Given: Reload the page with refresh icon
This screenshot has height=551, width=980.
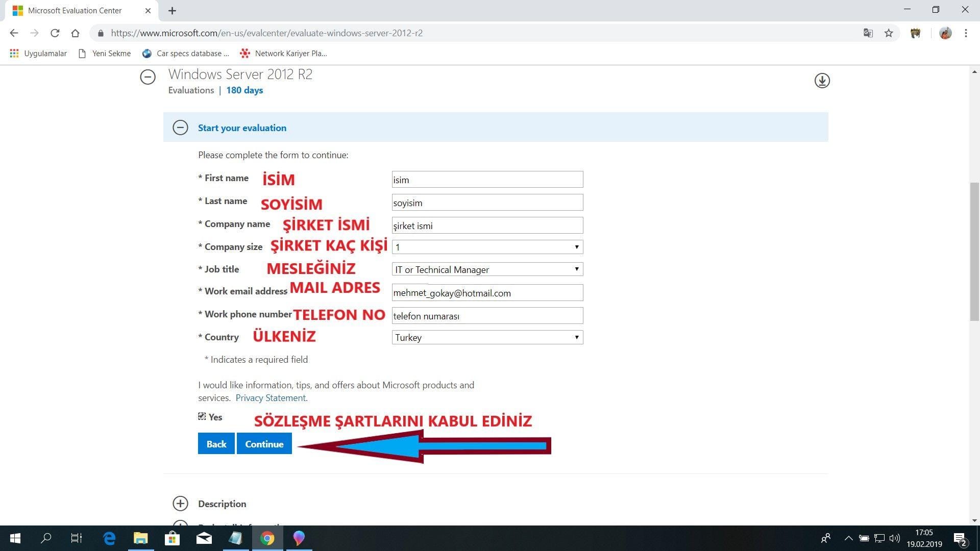Looking at the screenshot, I should (55, 33).
